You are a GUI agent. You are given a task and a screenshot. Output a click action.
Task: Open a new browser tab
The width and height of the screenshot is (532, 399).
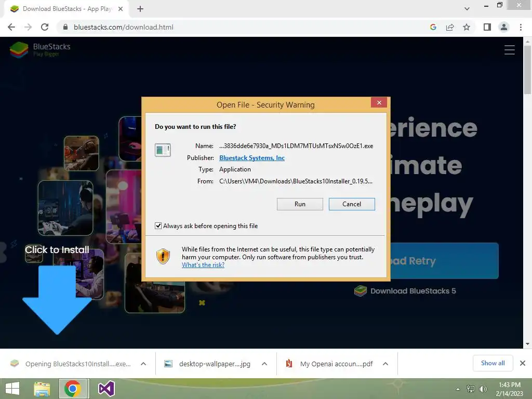pyautogui.click(x=140, y=9)
